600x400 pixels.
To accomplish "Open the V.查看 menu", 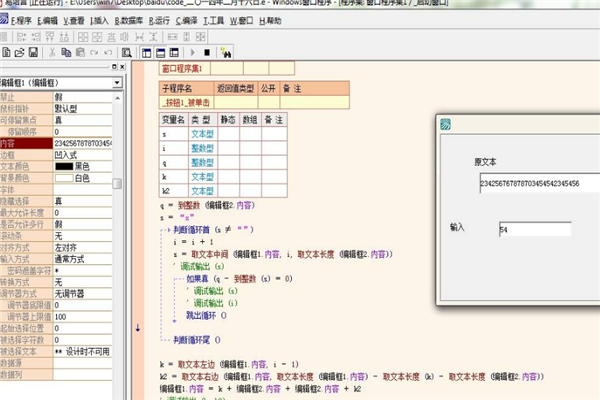I will pos(74,21).
